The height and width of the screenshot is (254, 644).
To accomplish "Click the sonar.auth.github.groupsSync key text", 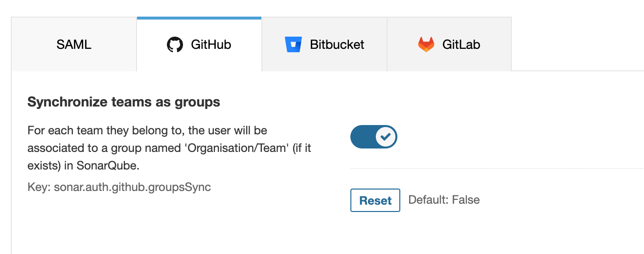I will pyautogui.click(x=119, y=187).
